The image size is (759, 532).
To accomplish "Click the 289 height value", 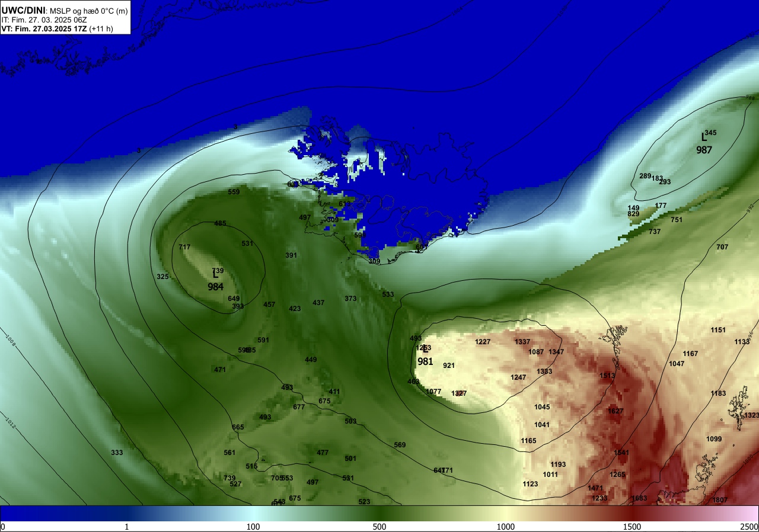I will (645, 176).
